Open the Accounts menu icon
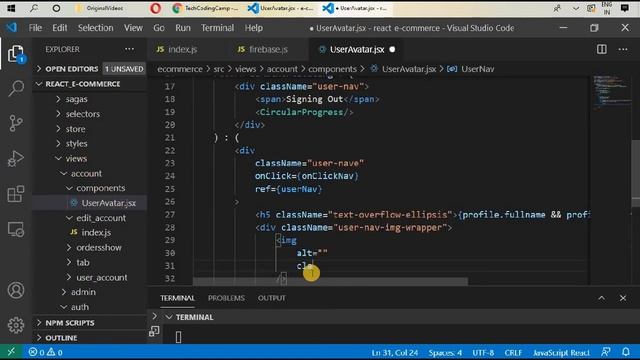The height and width of the screenshot is (360, 640). [16, 290]
